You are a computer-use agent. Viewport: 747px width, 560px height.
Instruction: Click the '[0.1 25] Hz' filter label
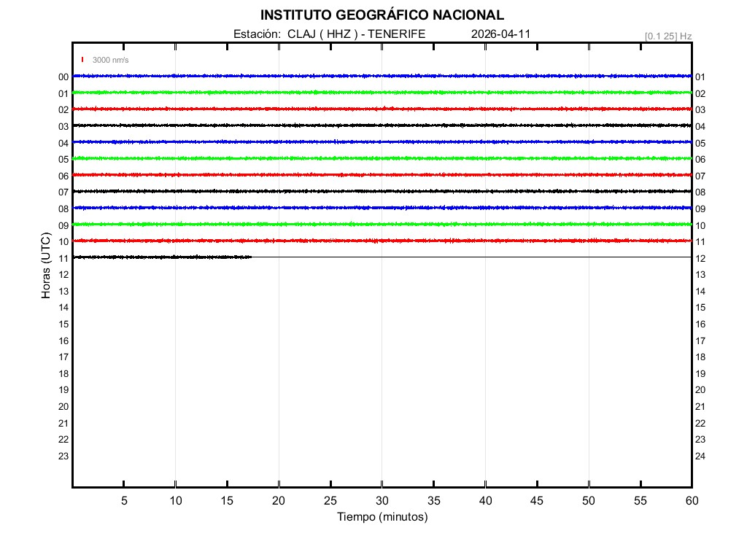(x=667, y=36)
